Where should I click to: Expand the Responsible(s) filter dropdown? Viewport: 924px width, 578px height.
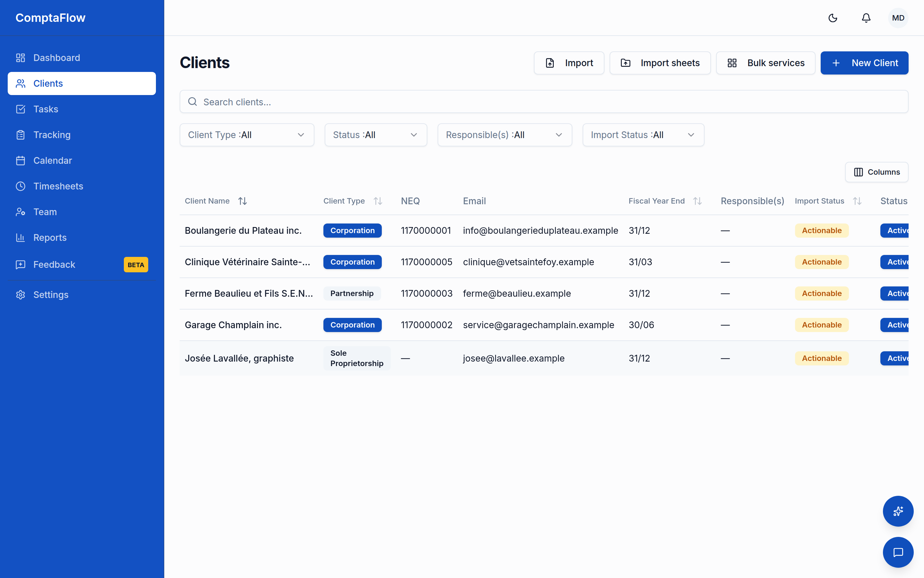tap(504, 135)
